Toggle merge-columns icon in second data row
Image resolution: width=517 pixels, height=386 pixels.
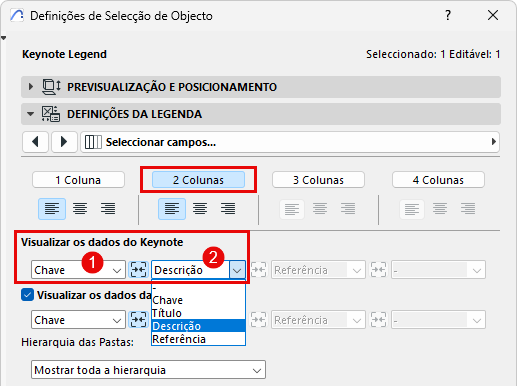[138, 320]
